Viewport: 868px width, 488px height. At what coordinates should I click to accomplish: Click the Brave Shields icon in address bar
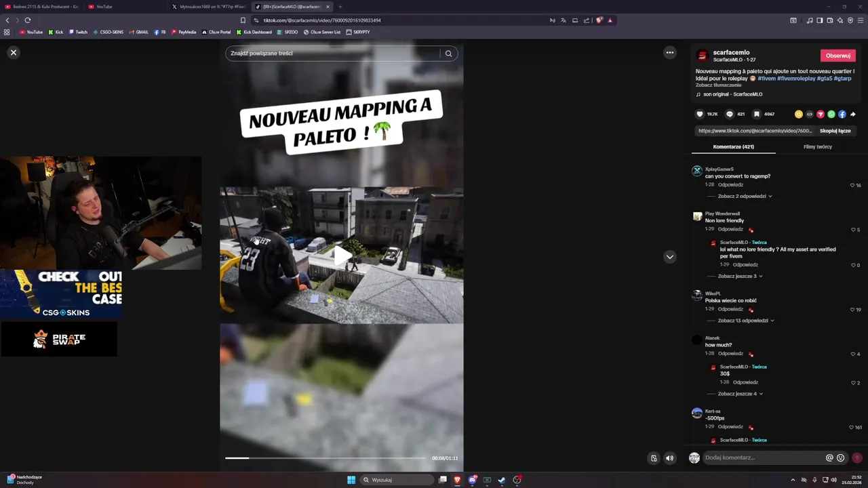599,20
